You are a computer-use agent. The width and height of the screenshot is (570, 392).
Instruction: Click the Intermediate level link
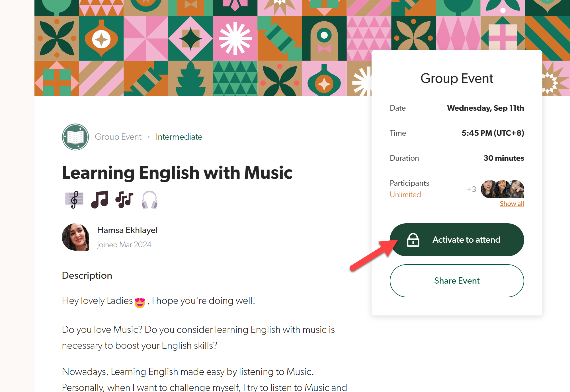pyautogui.click(x=179, y=137)
